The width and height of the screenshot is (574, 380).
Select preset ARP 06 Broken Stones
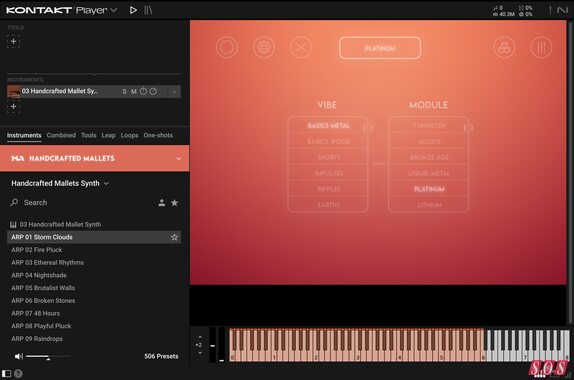tap(94, 301)
